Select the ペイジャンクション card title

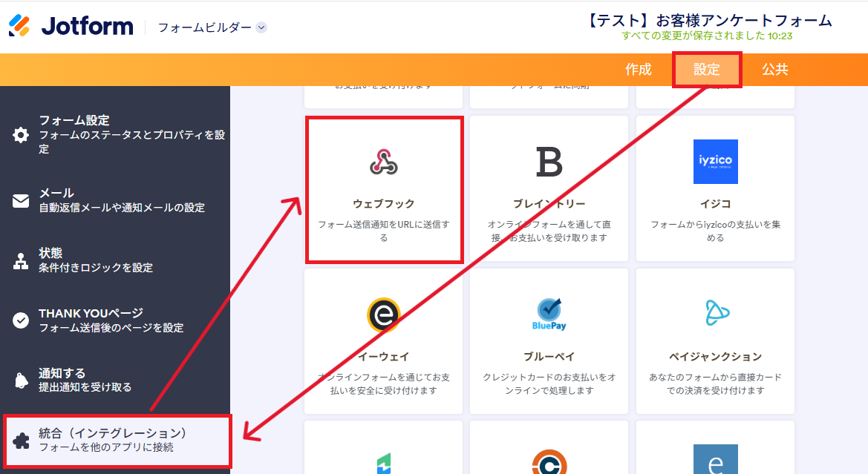[x=716, y=356]
